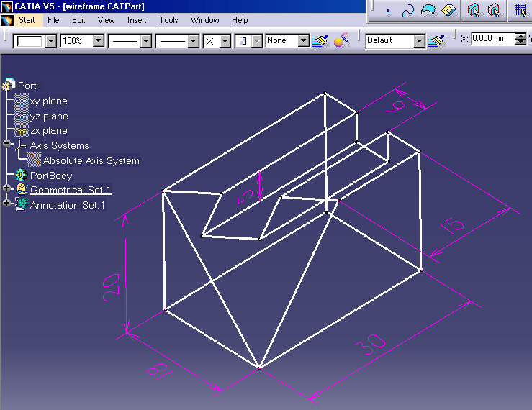
Task: Click the 30 dimension annotation
Action: tap(370, 344)
